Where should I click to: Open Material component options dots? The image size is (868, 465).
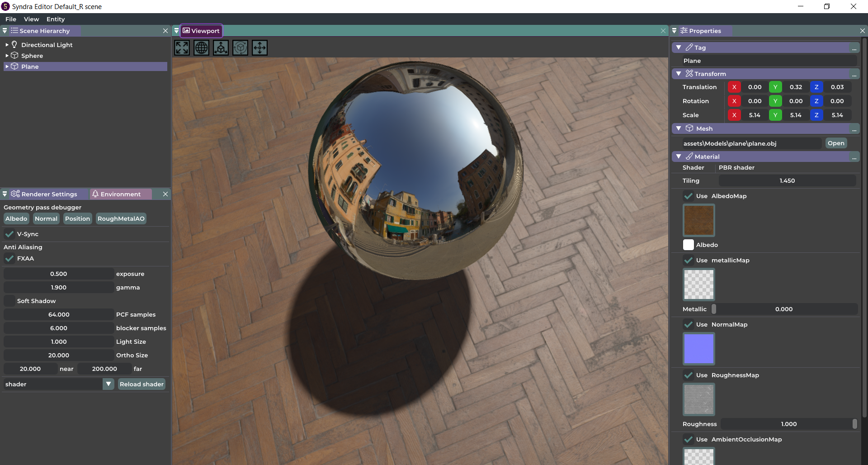coord(854,157)
